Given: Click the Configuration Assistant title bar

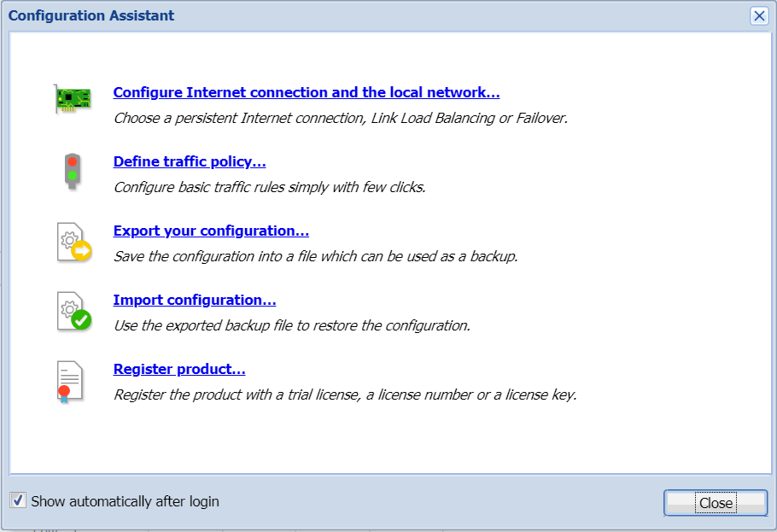Looking at the screenshot, I should pyautogui.click(x=342, y=15).
